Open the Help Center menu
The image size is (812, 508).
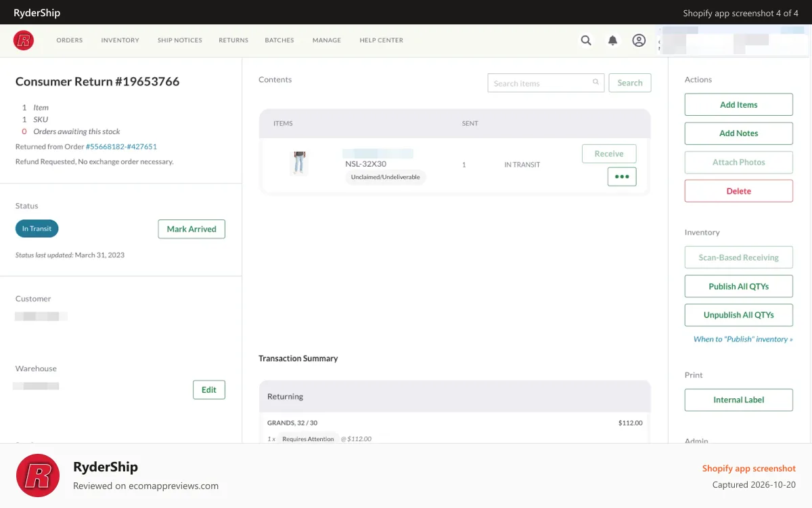pos(382,41)
